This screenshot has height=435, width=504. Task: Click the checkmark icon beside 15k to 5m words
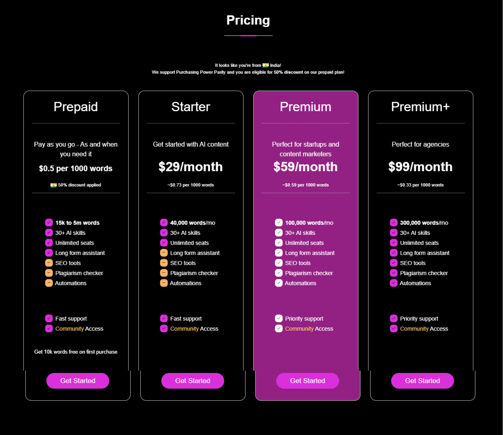tap(49, 223)
